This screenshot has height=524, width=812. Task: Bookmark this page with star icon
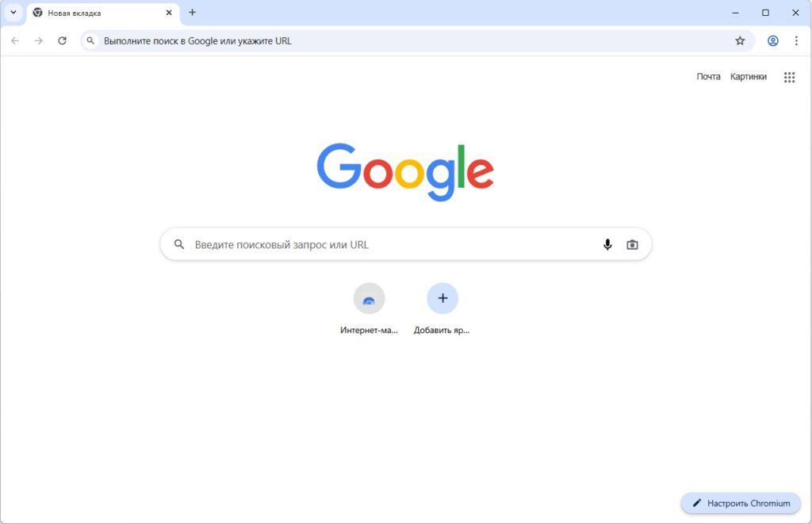click(740, 41)
